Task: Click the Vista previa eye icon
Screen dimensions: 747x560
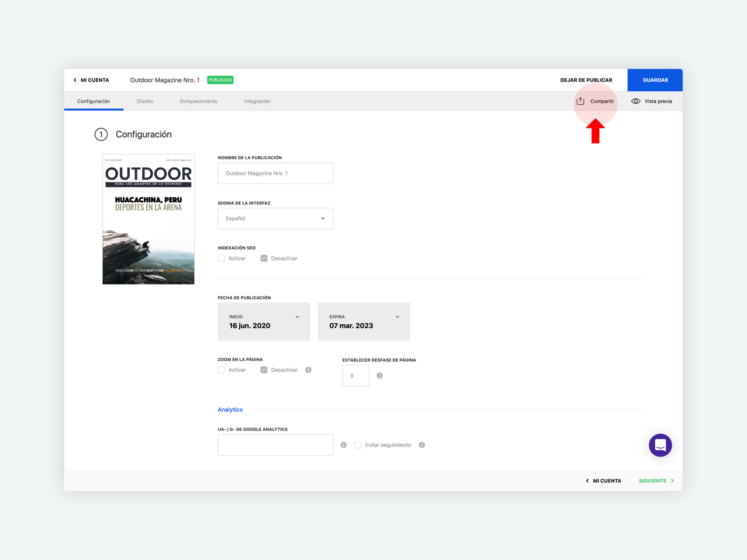Action: [x=636, y=101]
